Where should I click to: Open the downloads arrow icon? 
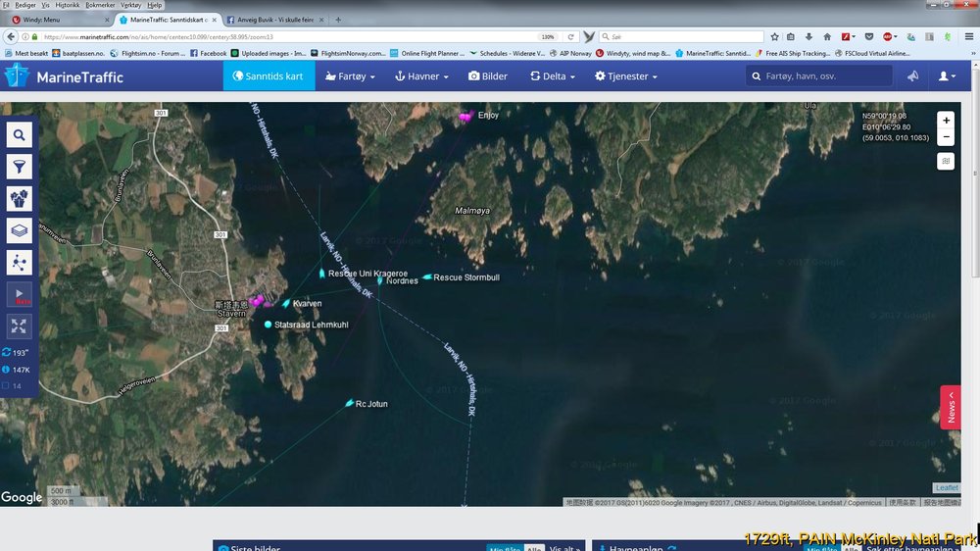coord(808,37)
